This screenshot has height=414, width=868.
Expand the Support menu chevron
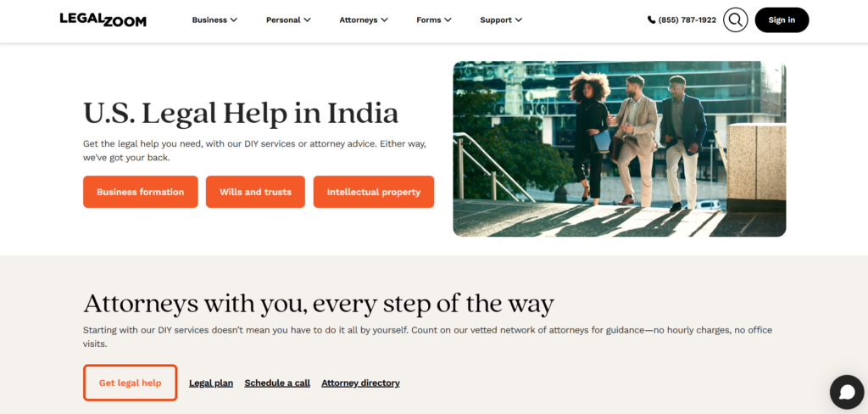tap(518, 20)
